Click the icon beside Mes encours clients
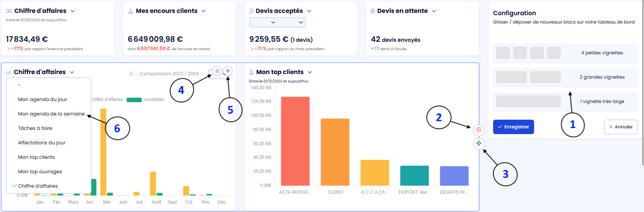This screenshot has width=644, height=212. pos(130,11)
